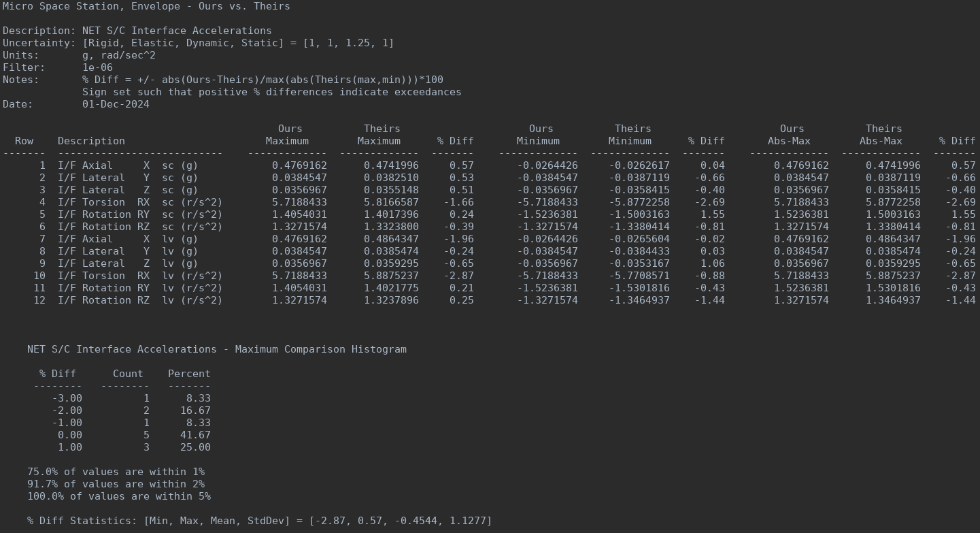Image resolution: width=980 pixels, height=533 pixels.
Task: Select the Theirs Maximum value 0.0355148
Action: click(x=391, y=190)
